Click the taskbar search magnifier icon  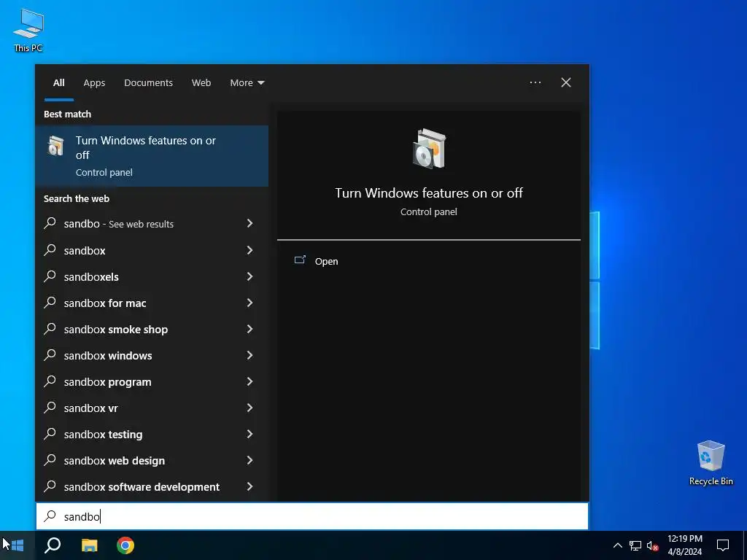(x=53, y=545)
